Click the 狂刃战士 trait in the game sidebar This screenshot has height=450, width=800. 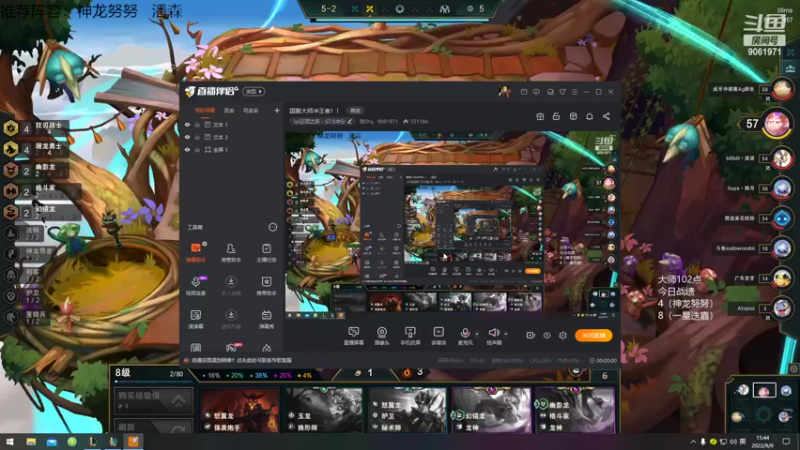coord(36,128)
